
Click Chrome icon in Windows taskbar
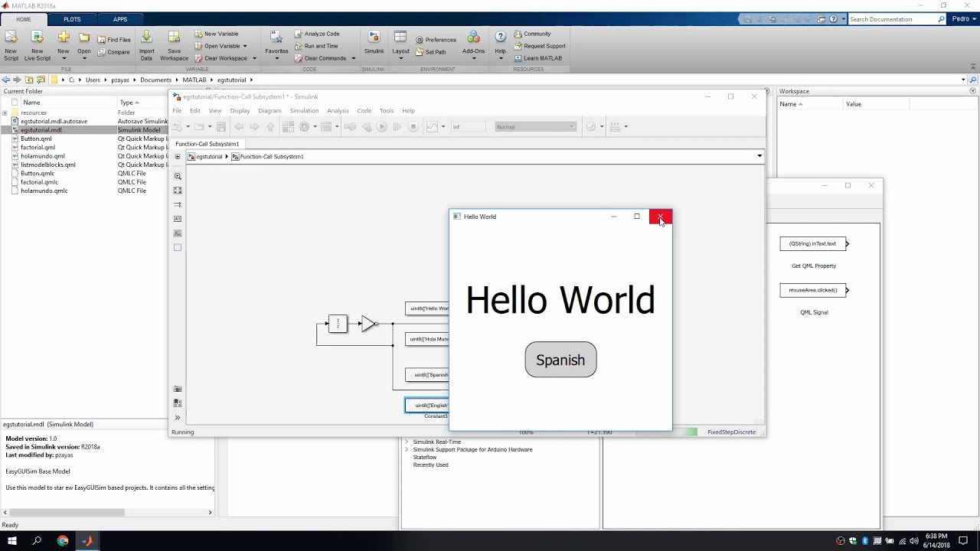point(63,541)
